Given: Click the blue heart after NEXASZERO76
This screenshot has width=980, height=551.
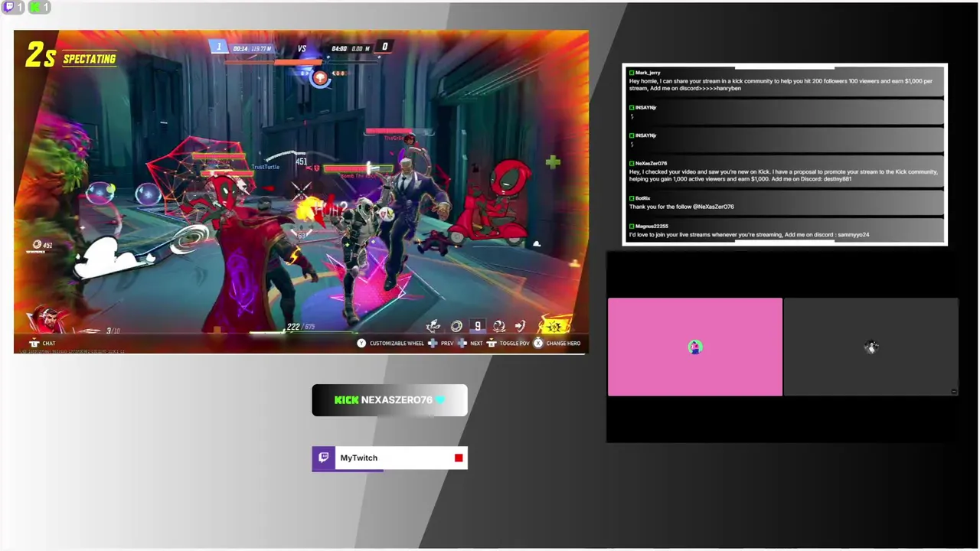Looking at the screenshot, I should coord(439,399).
